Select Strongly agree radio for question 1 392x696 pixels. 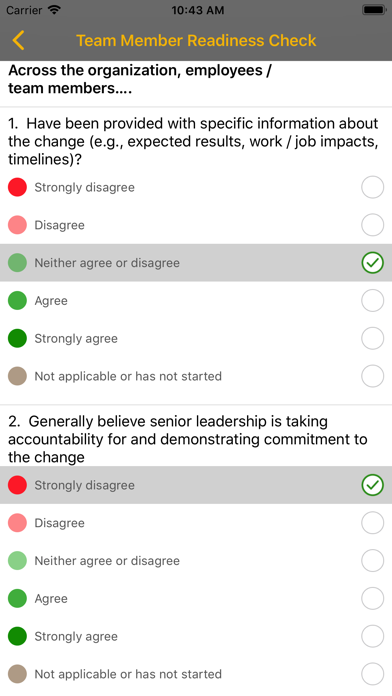click(372, 338)
